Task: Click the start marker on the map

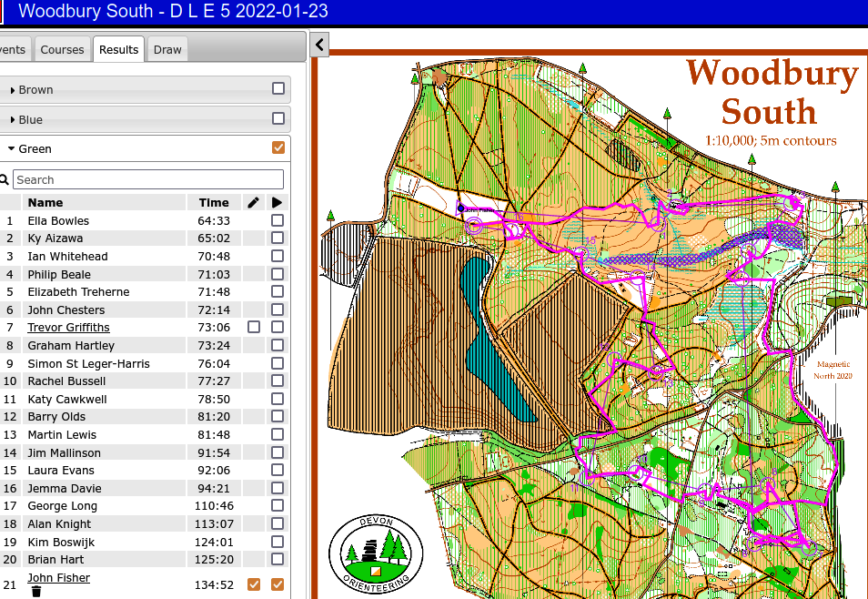Action: (461, 208)
